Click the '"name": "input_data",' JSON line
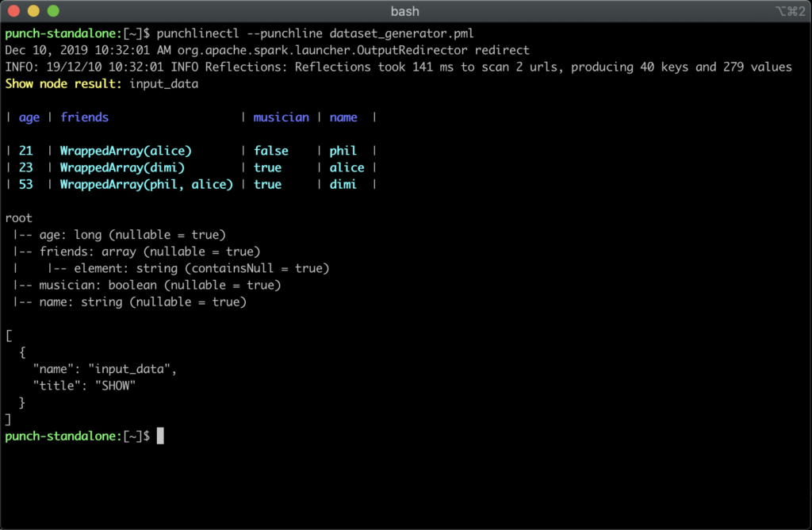 click(105, 369)
